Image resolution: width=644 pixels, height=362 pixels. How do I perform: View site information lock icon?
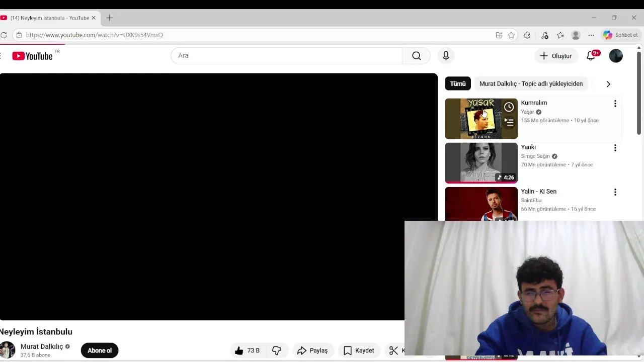19,35
